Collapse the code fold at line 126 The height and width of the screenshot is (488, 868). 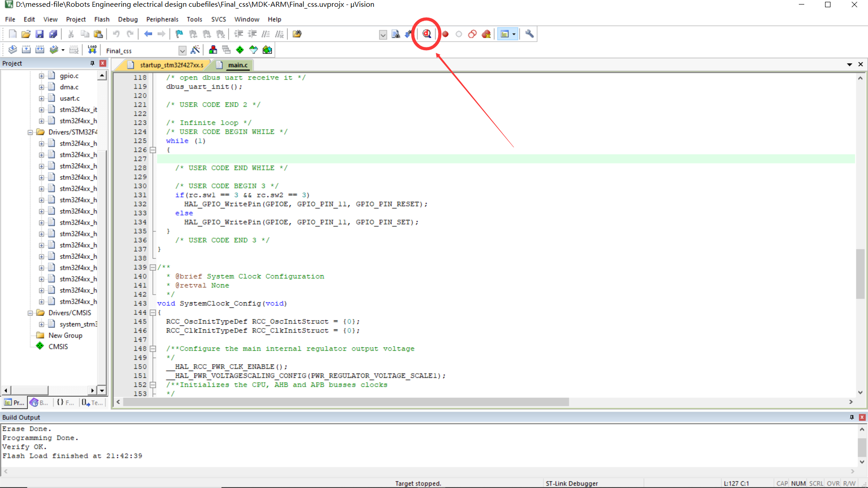(153, 150)
